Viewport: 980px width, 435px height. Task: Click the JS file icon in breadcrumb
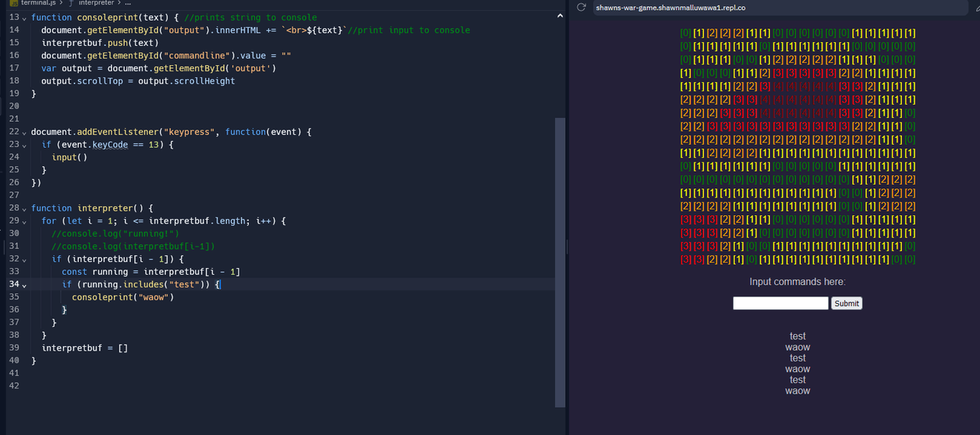pos(14,3)
